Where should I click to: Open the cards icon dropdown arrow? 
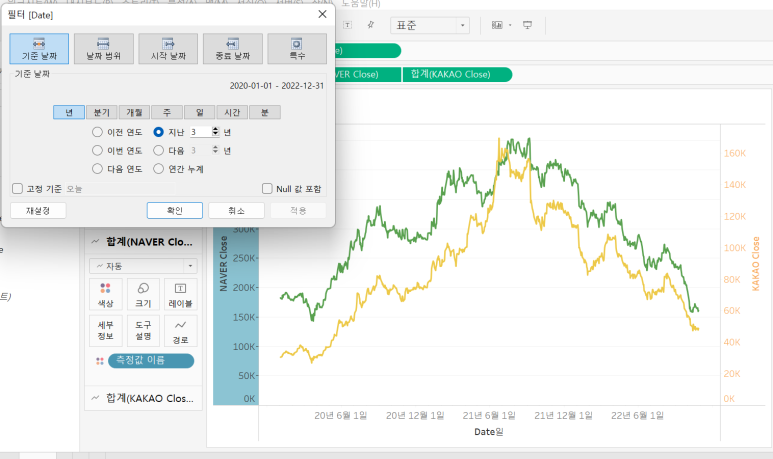click(510, 25)
